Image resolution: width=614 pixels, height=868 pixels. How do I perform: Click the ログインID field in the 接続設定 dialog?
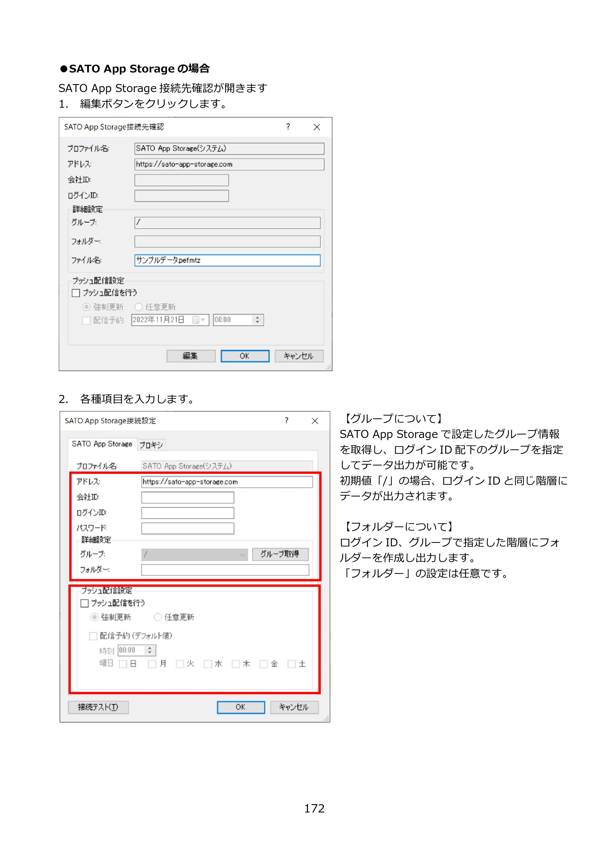(188, 513)
